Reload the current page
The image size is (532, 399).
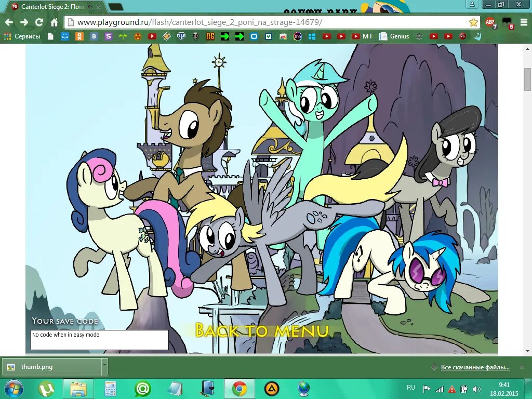(x=39, y=22)
